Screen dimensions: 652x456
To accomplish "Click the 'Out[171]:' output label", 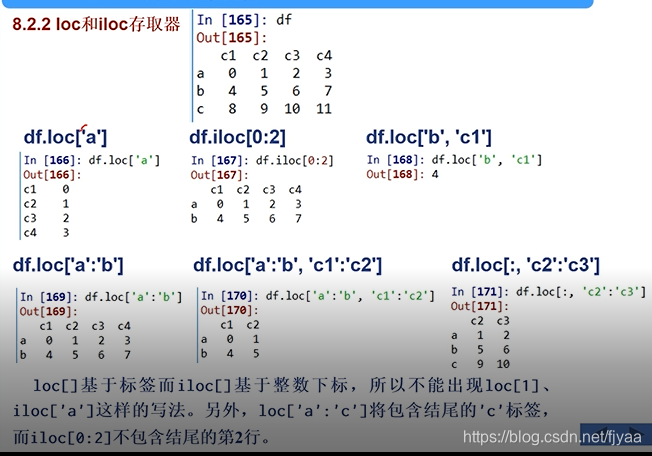I will point(479,306).
